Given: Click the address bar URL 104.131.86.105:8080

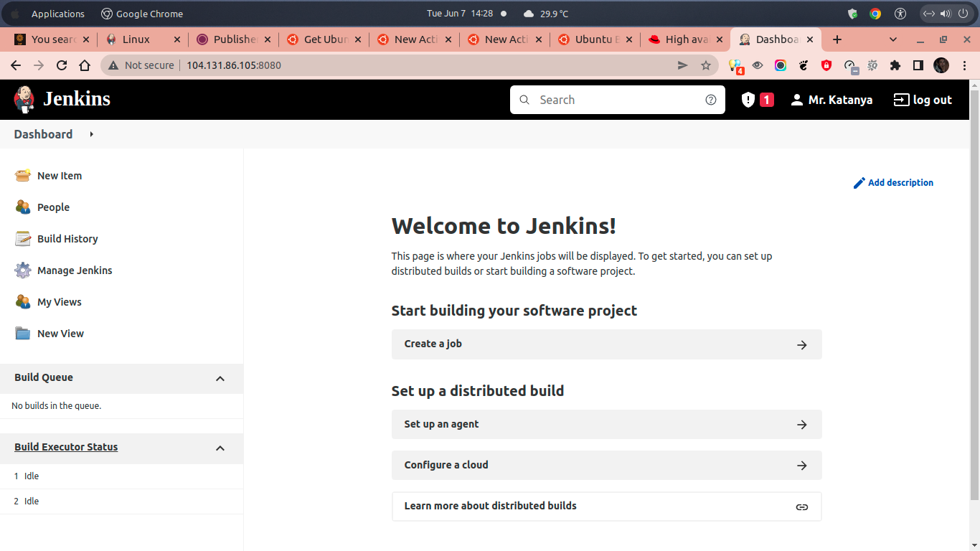Looking at the screenshot, I should (x=234, y=65).
